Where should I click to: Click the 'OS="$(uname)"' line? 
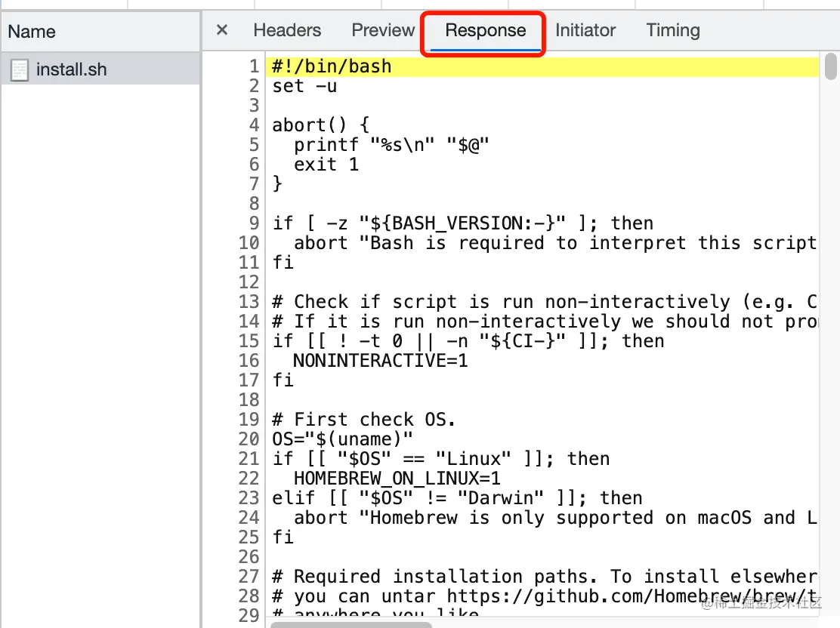click(x=342, y=439)
